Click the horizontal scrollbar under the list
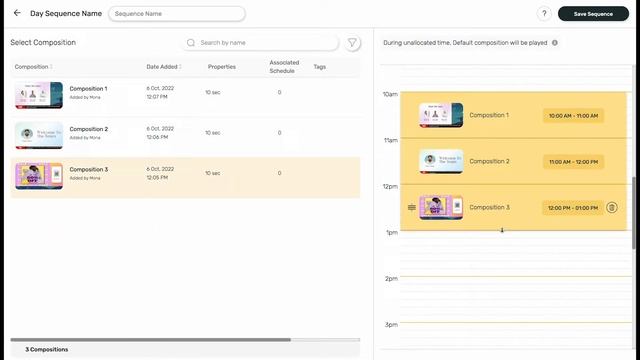This screenshot has width=640, height=360. point(151,340)
